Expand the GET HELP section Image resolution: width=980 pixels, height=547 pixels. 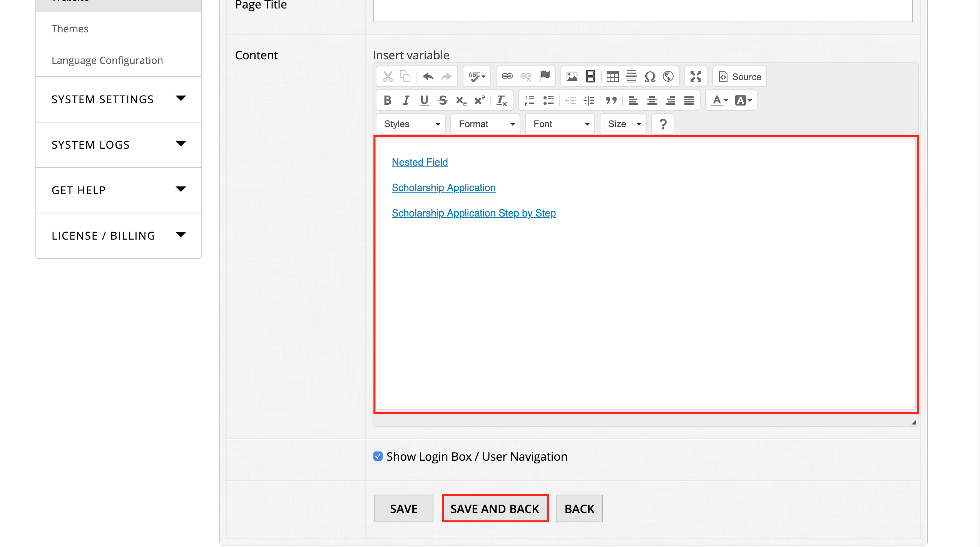[x=119, y=190]
